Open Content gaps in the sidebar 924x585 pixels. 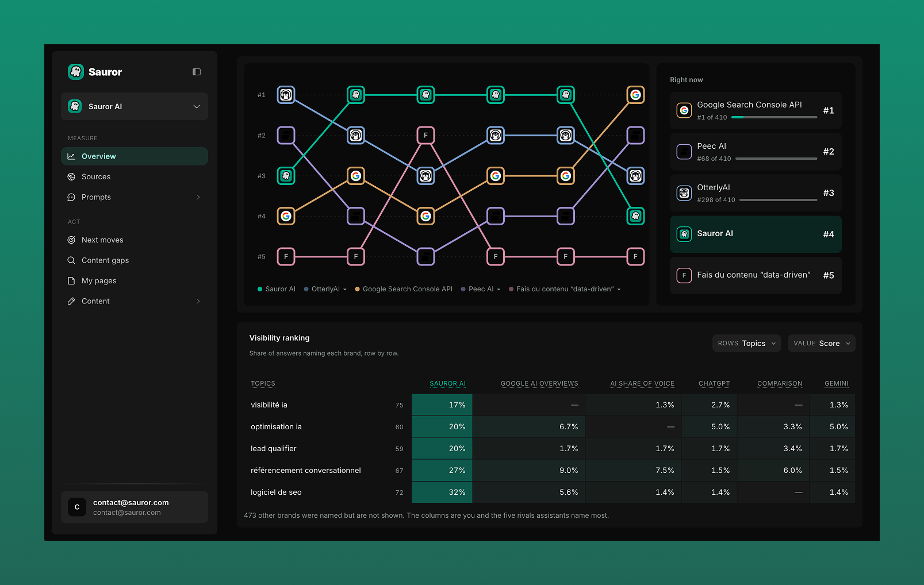pos(135,260)
